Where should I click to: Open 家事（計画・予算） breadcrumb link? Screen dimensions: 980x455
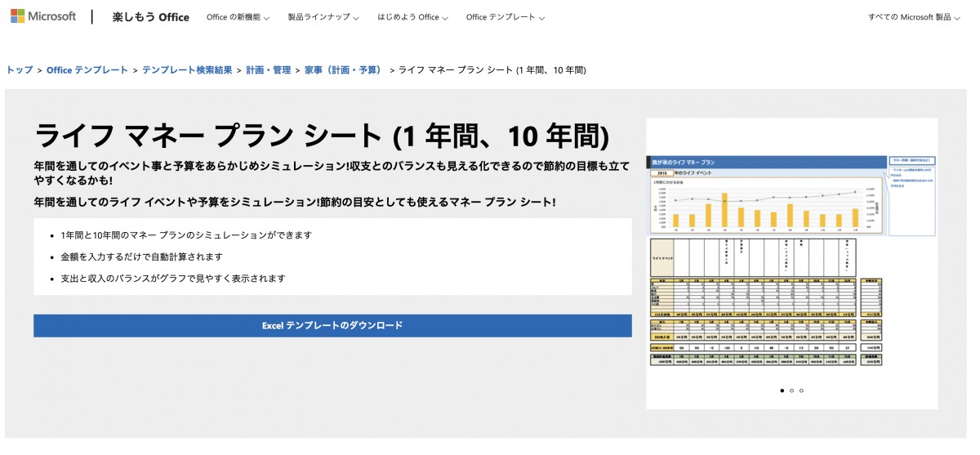343,70
